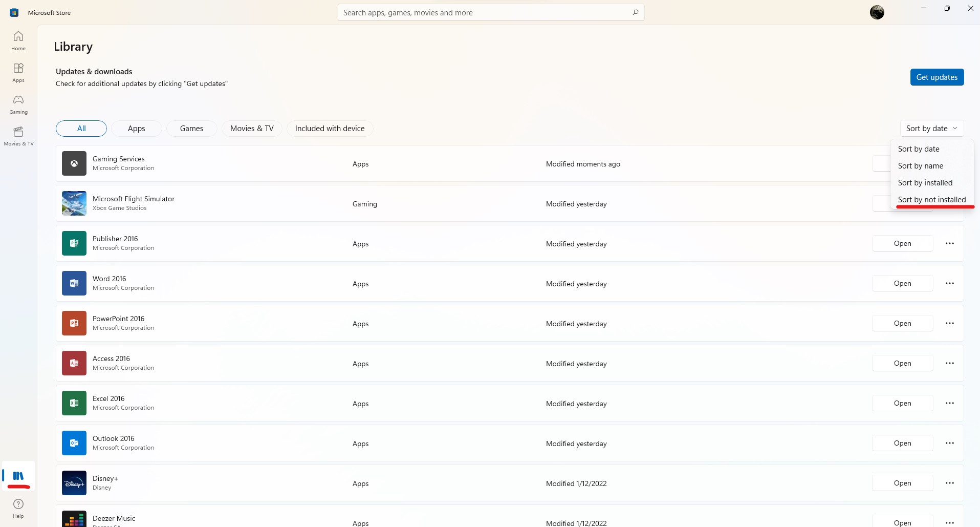This screenshot has width=980, height=527.
Task: Select Included with device filter
Action: point(330,129)
